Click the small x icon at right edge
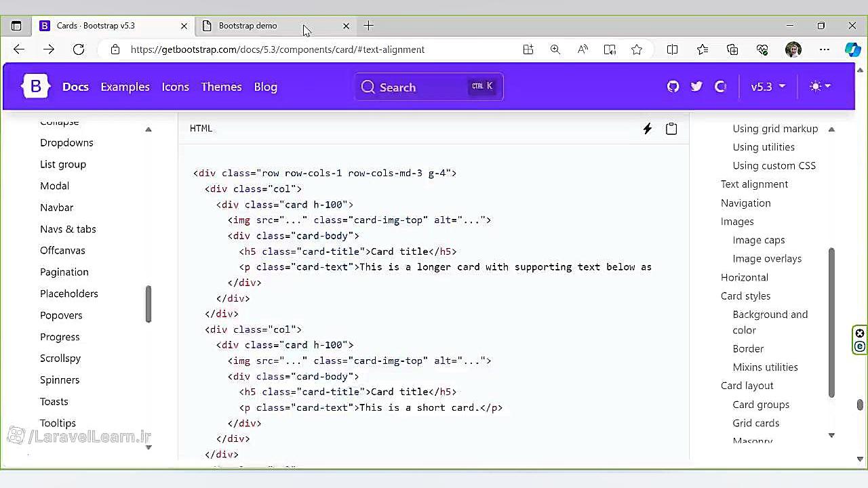Image resolution: width=868 pixels, height=488 pixels. (860, 333)
